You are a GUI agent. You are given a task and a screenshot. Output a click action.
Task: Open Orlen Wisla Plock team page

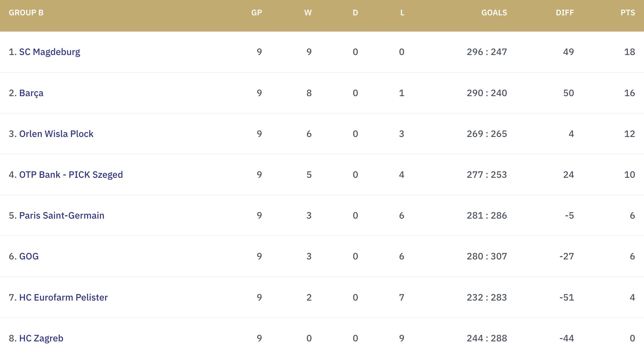tap(56, 134)
